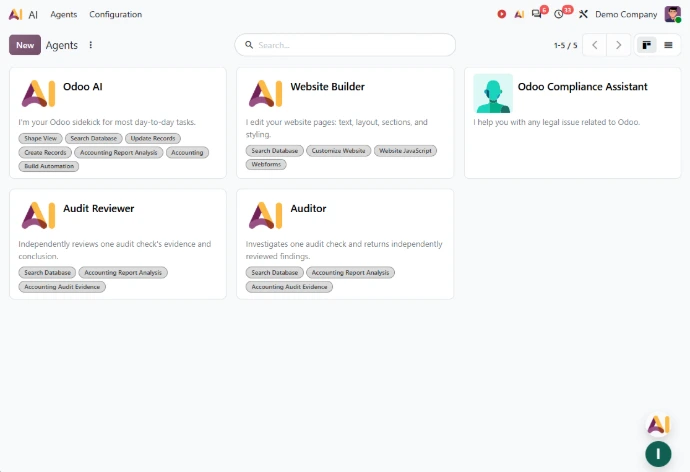Click the Customize Website tag
This screenshot has width=690, height=472.
(x=338, y=150)
